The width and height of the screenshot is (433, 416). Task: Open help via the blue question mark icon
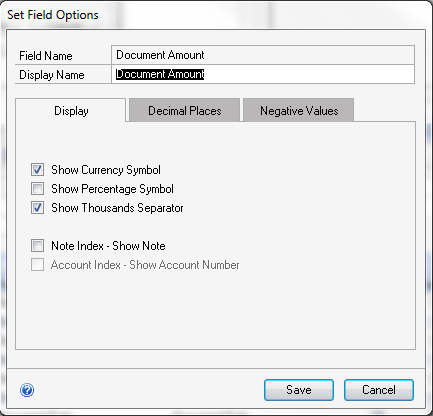pos(27,390)
